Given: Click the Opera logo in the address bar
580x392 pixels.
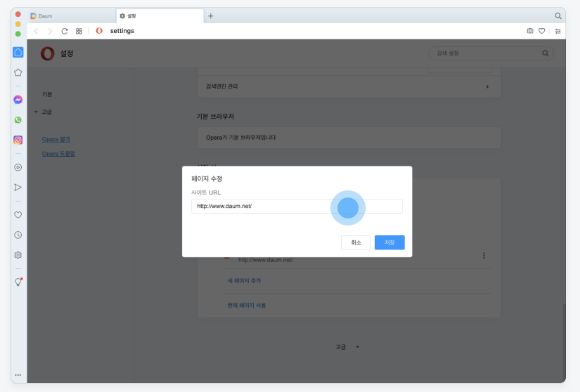Looking at the screenshot, I should [x=99, y=31].
